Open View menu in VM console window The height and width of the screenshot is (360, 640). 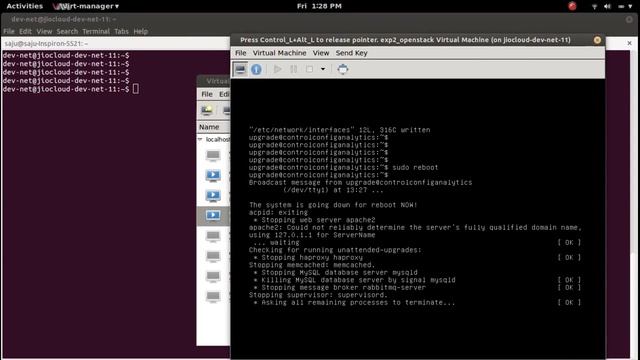[321, 53]
